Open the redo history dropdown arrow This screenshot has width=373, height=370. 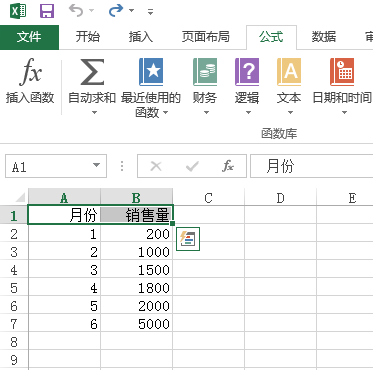[x=132, y=11]
